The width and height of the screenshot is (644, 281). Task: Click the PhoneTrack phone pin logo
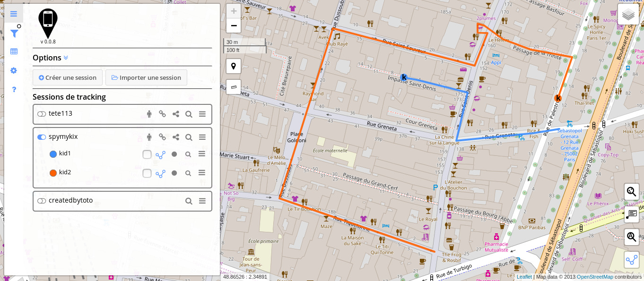[48, 24]
